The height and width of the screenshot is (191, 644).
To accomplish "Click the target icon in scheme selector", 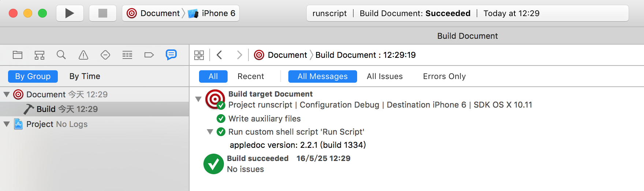I will point(132,13).
